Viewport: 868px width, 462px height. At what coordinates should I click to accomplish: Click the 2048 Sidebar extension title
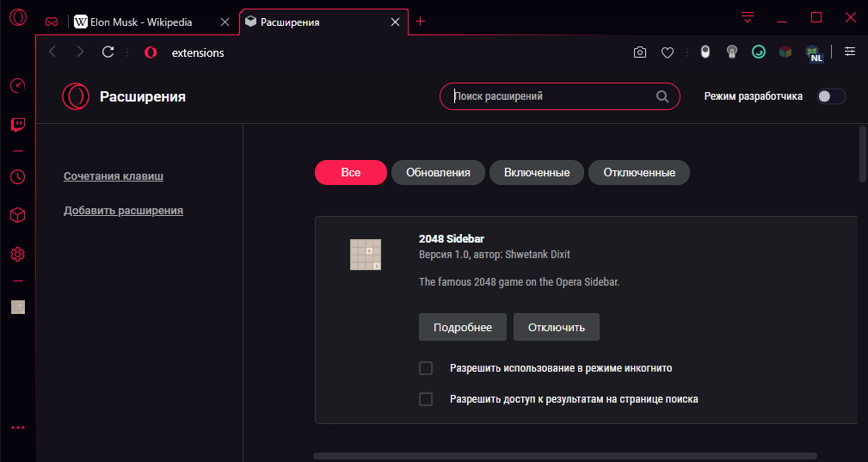451,238
